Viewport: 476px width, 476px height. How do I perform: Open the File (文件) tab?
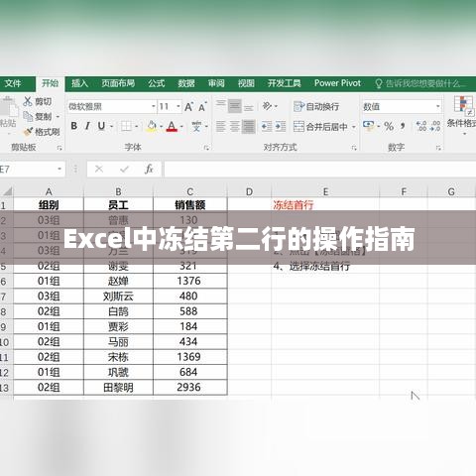tap(13, 83)
